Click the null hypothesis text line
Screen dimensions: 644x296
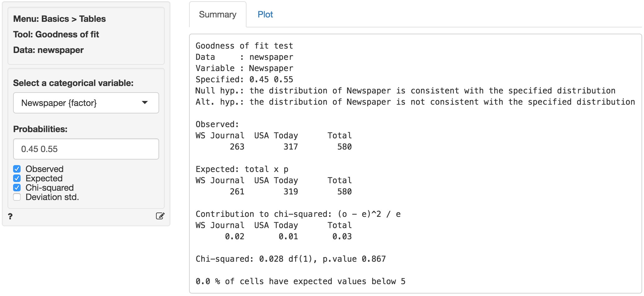click(x=405, y=91)
